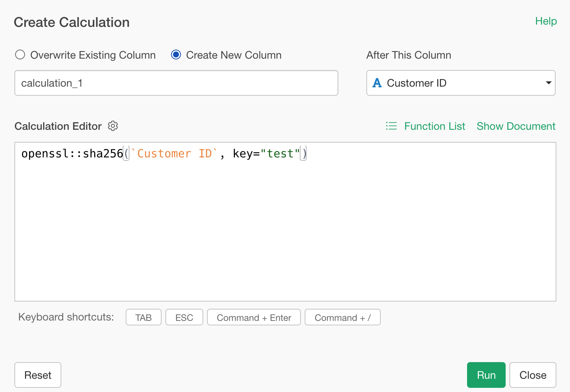This screenshot has width=570, height=392.
Task: Click the Command + / shortcut chip
Action: pos(342,317)
